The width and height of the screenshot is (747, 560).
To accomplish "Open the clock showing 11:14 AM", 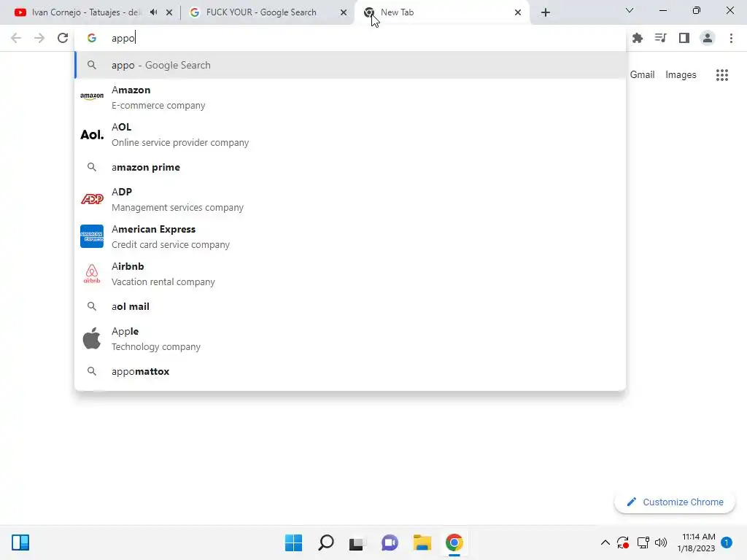I will tap(697, 542).
